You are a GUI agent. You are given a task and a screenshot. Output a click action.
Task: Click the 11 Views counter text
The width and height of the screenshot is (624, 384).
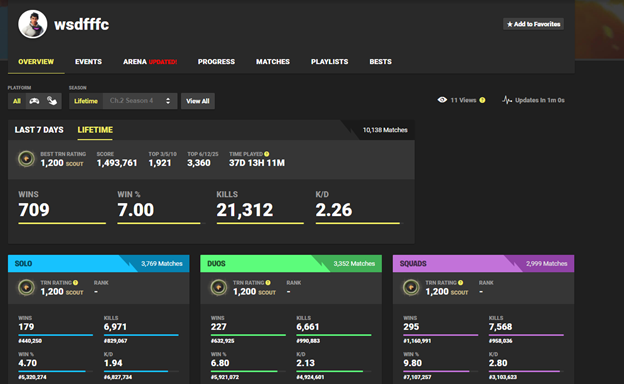(463, 100)
